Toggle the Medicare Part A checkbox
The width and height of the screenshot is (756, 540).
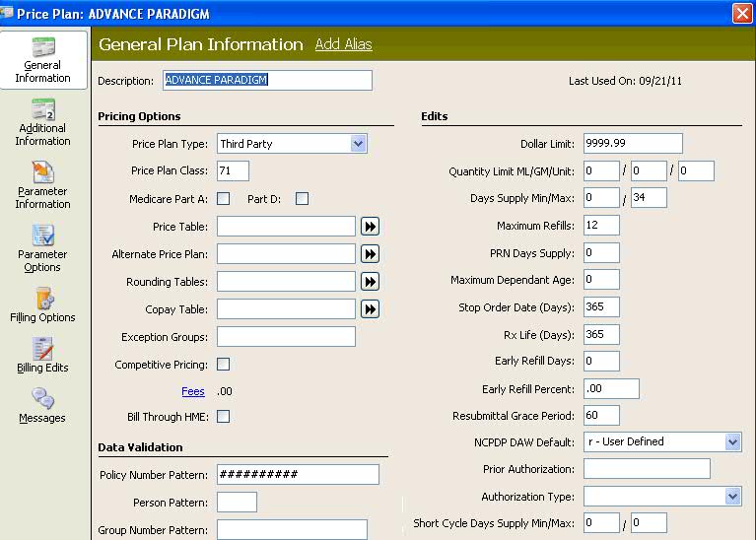click(223, 199)
